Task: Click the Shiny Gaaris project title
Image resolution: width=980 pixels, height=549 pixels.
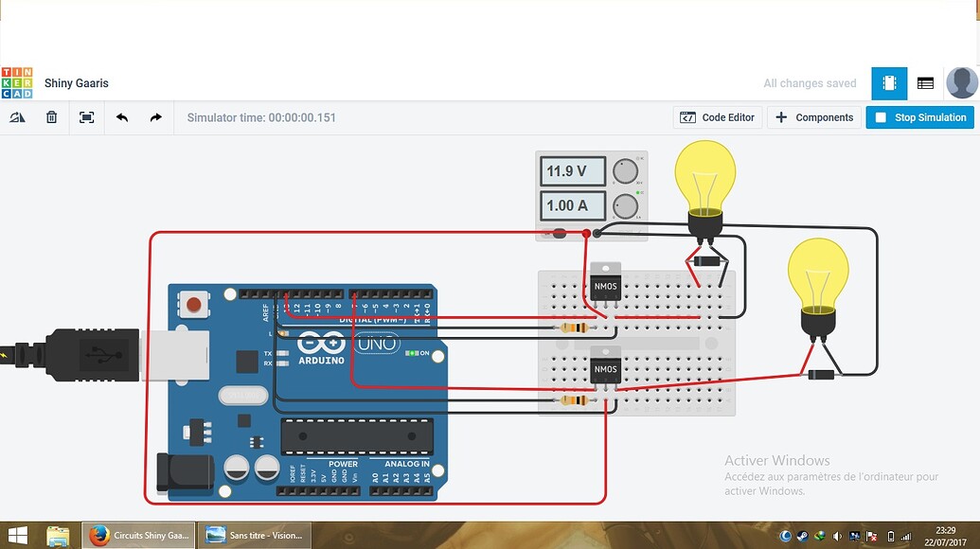Action: click(76, 82)
